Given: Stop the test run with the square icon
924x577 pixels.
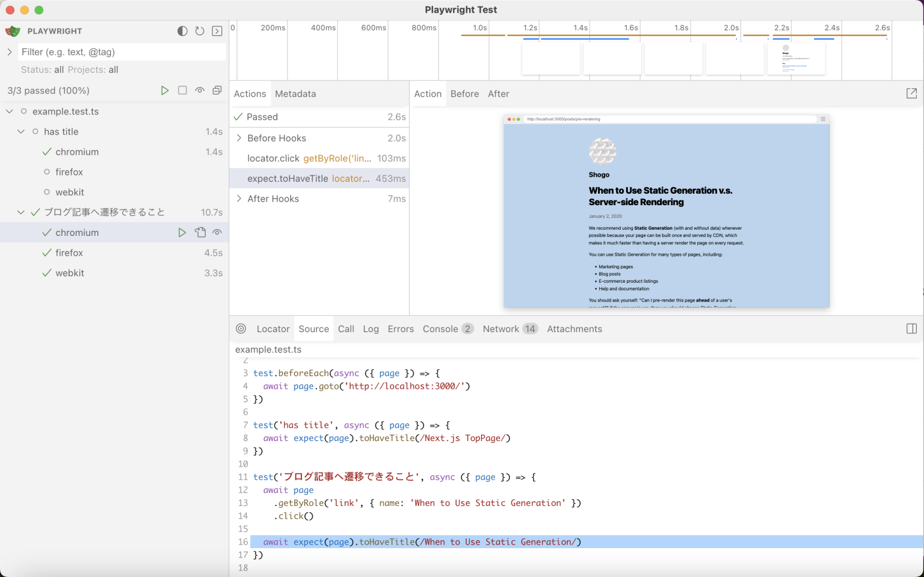Looking at the screenshot, I should click(183, 90).
